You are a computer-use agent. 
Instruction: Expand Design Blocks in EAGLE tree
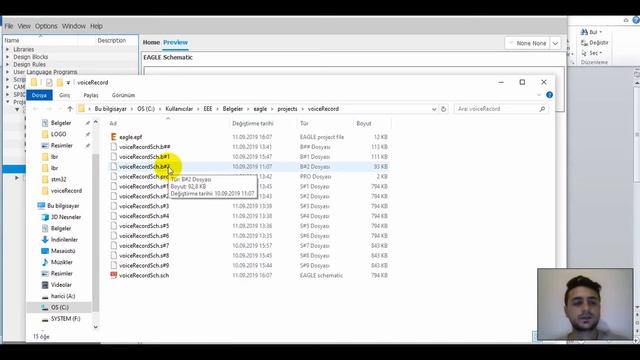coord(7,57)
